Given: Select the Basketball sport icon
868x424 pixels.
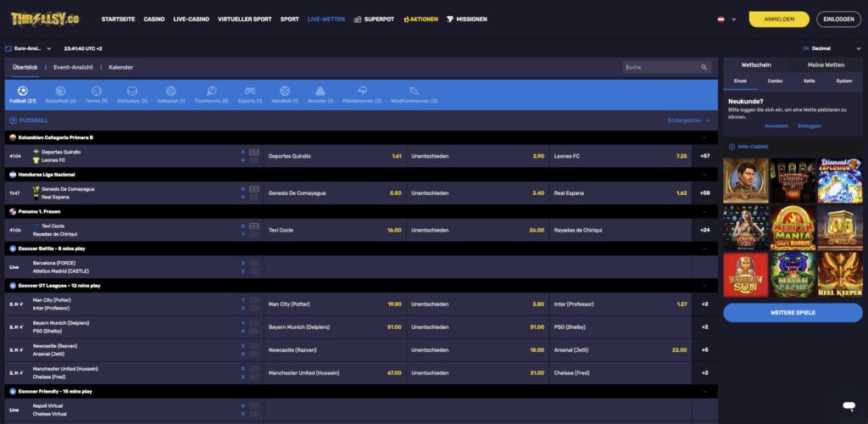Looking at the screenshot, I should pos(60,91).
